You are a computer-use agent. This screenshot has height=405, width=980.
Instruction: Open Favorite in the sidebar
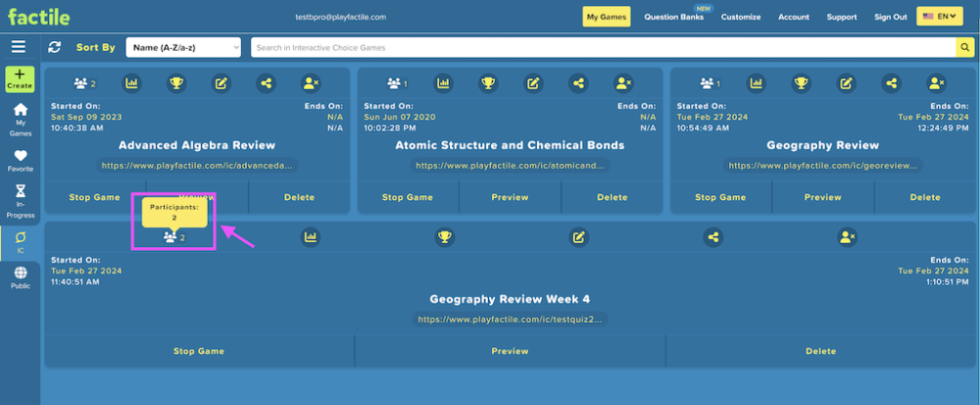click(20, 161)
